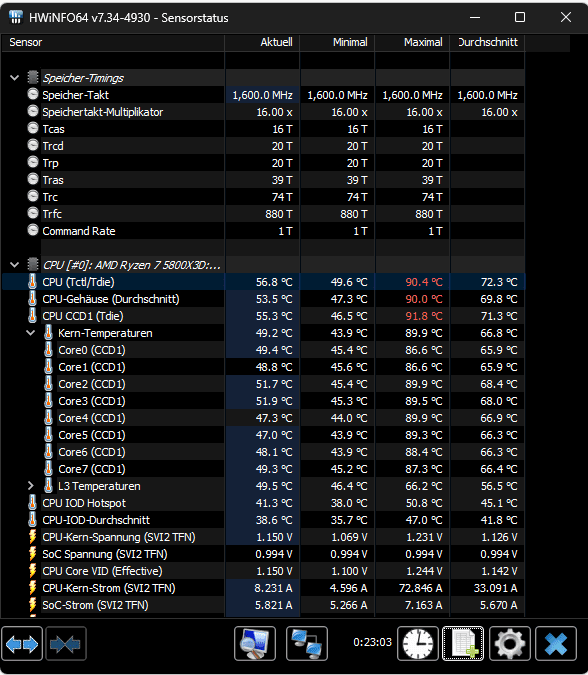
Task: Start logging with the sheet-plus icon
Action: coord(463,644)
